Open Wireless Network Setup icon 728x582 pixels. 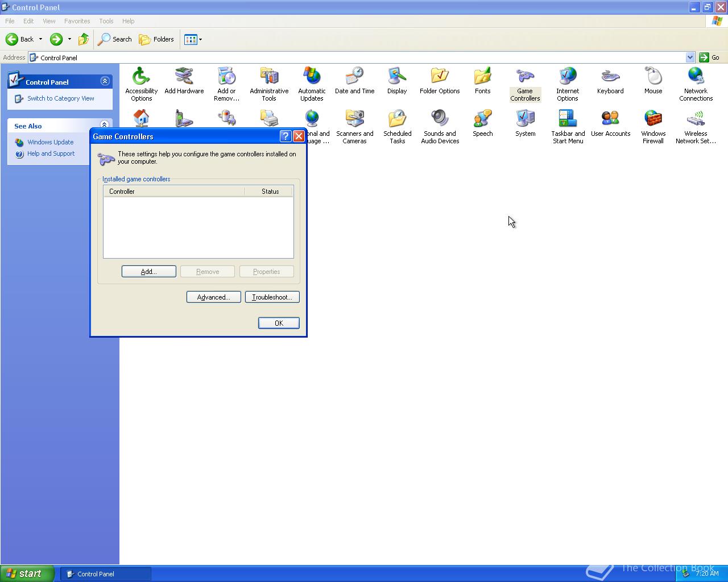tap(696, 126)
